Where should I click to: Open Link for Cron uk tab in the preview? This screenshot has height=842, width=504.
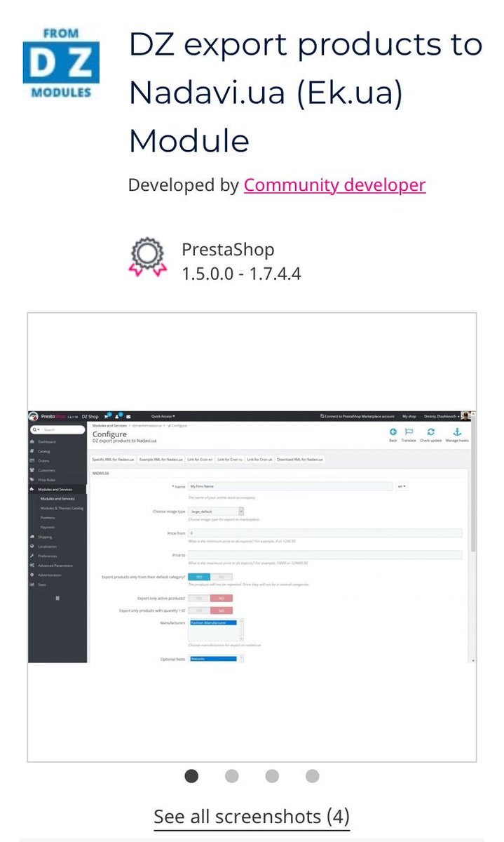(259, 459)
